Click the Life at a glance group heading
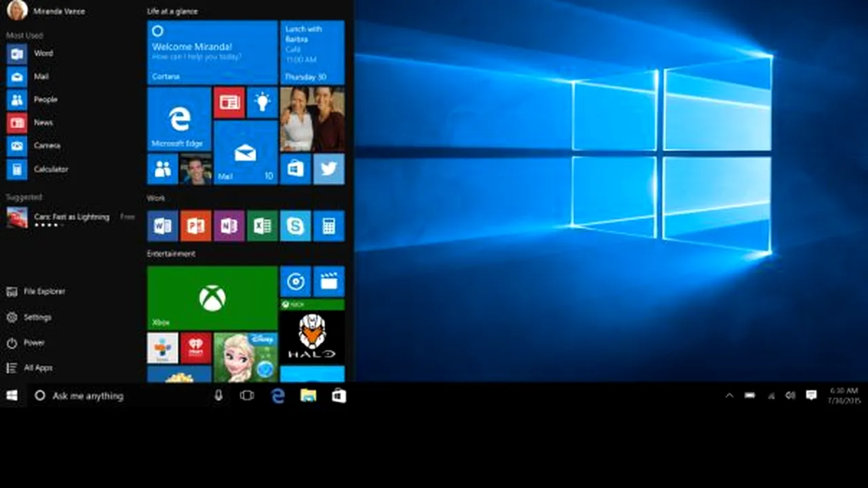Screen dimensions: 868x488 [172, 12]
